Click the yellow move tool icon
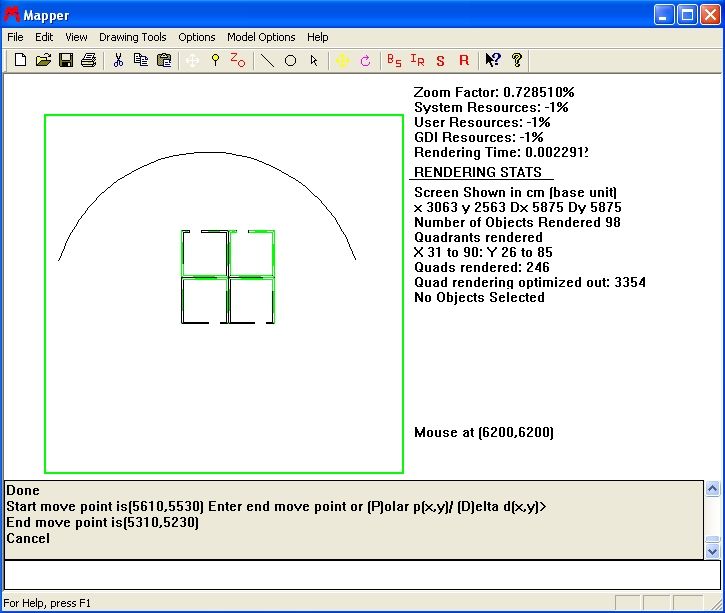Viewport: 725px width, 613px height. click(x=342, y=61)
